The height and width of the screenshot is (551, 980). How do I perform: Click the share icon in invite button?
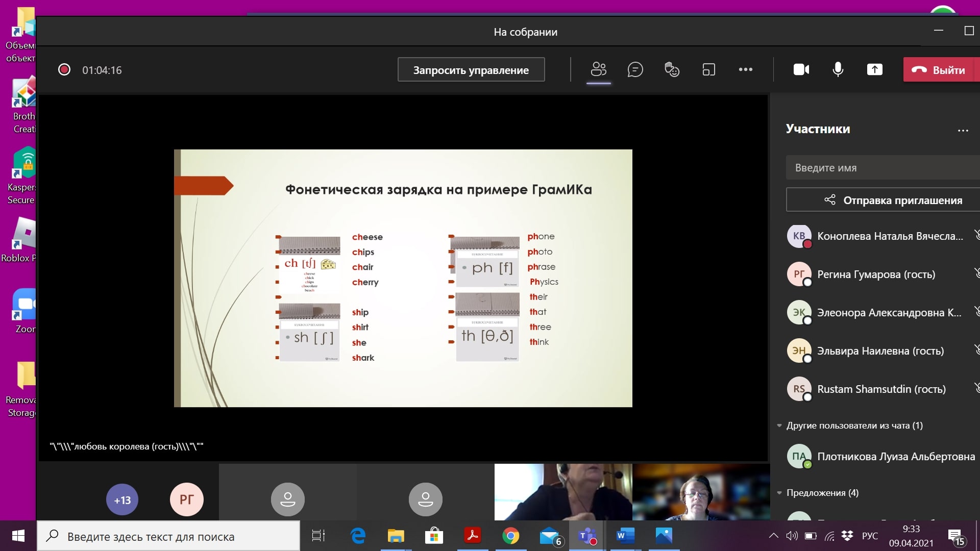pos(830,199)
